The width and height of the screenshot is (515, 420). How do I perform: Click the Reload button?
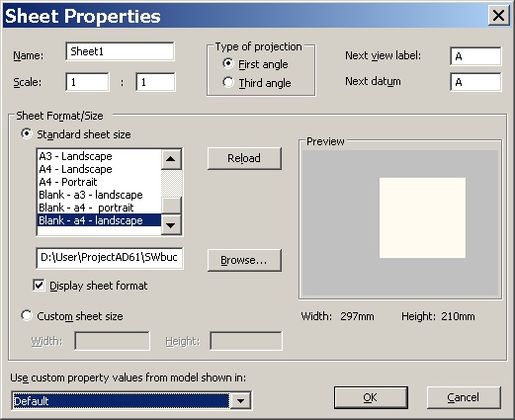pyautogui.click(x=244, y=158)
